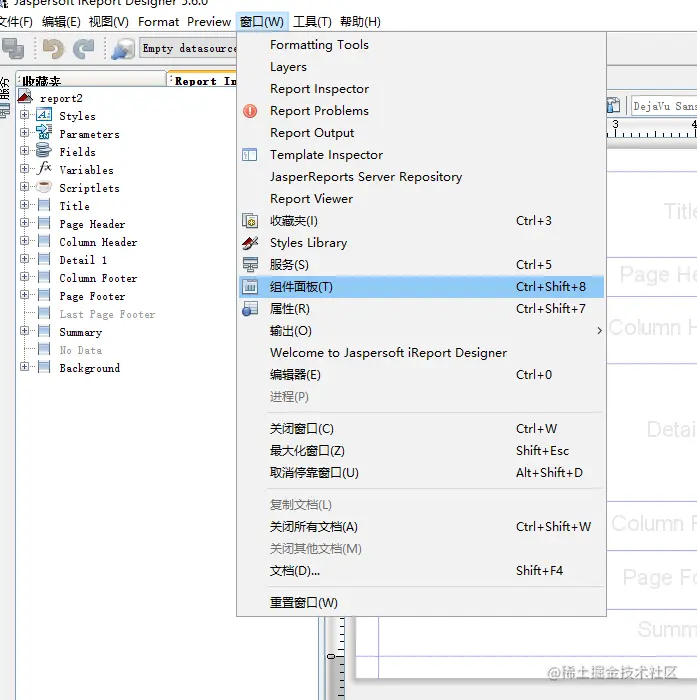The width and height of the screenshot is (697, 700).
Task: Expand the Parameters tree node
Action: click(x=25, y=133)
